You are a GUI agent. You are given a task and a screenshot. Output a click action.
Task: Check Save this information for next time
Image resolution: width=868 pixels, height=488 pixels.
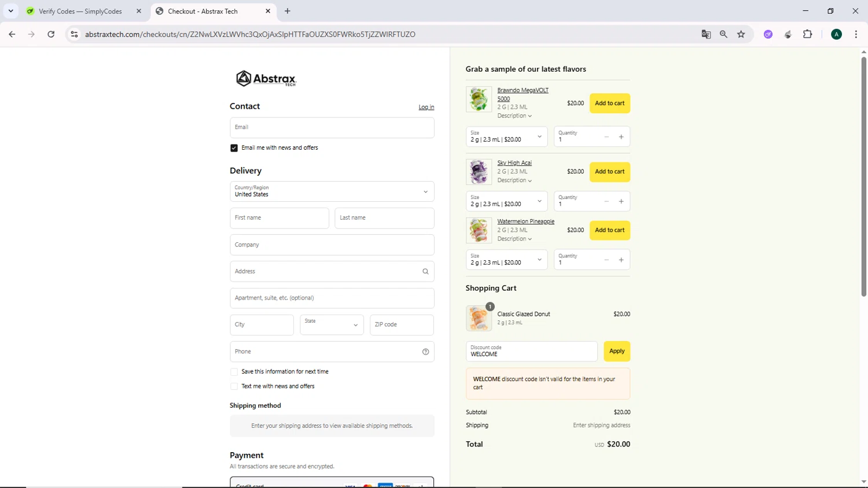click(234, 372)
